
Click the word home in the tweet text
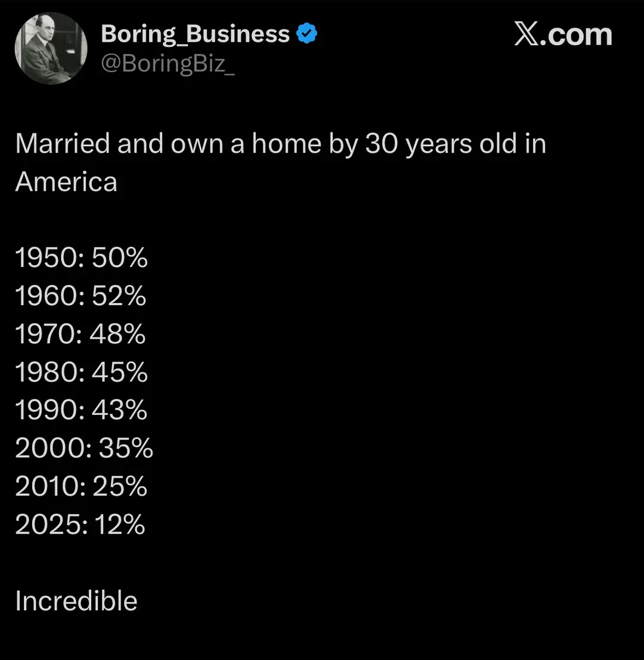click(287, 144)
